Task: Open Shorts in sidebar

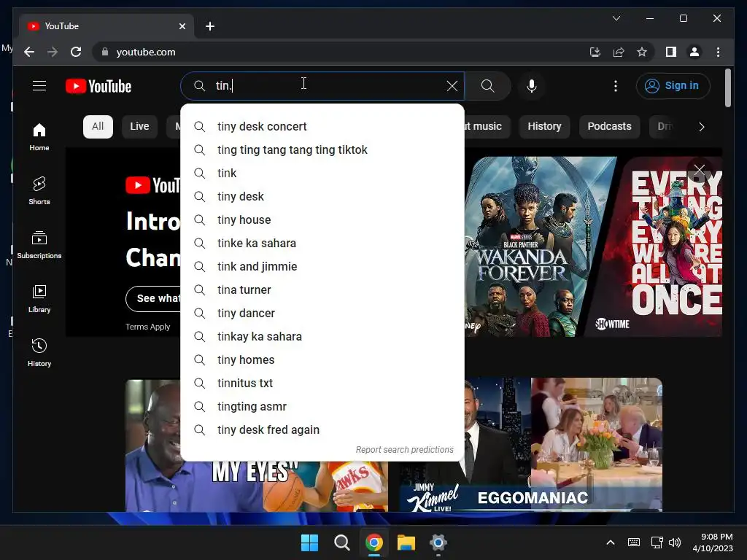Action: point(39,190)
